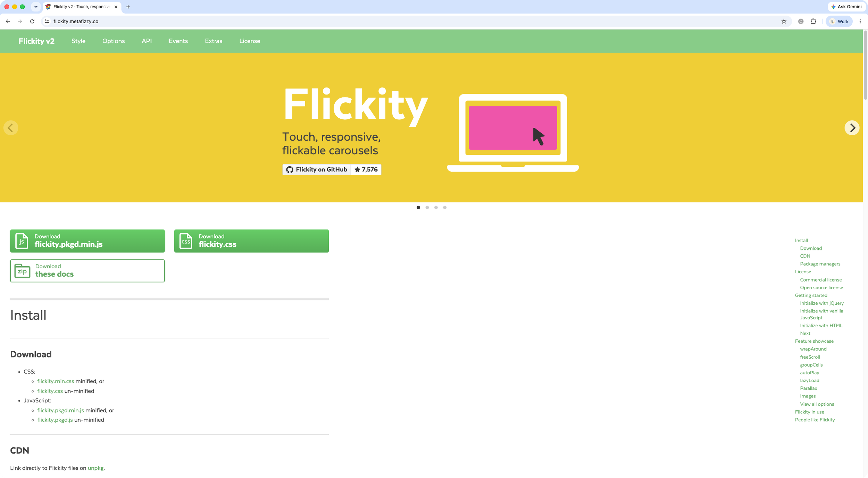Open flickity.pkgd.min.js link in list
This screenshot has width=868, height=478.
coord(60,410)
